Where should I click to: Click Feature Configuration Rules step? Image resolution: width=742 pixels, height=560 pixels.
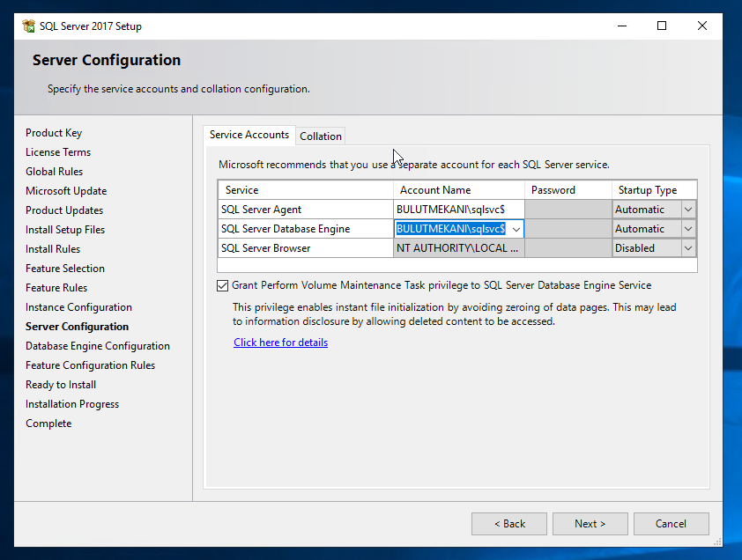click(x=90, y=365)
